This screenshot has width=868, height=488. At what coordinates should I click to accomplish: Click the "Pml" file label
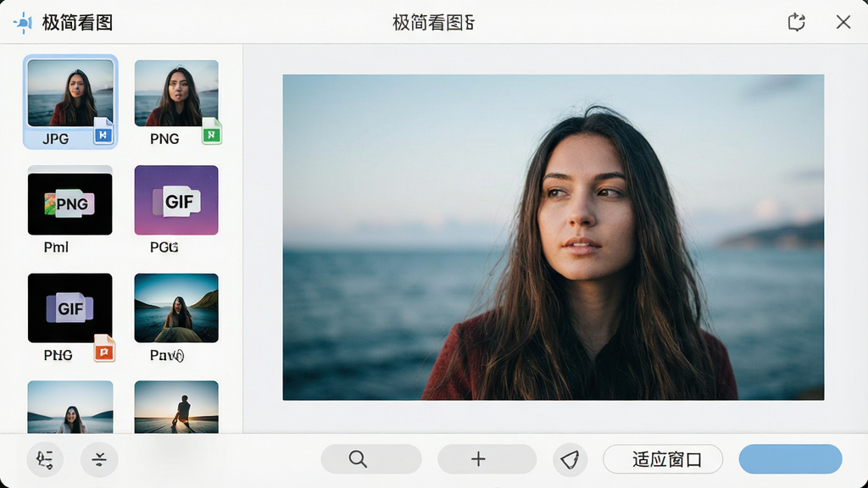(x=56, y=247)
